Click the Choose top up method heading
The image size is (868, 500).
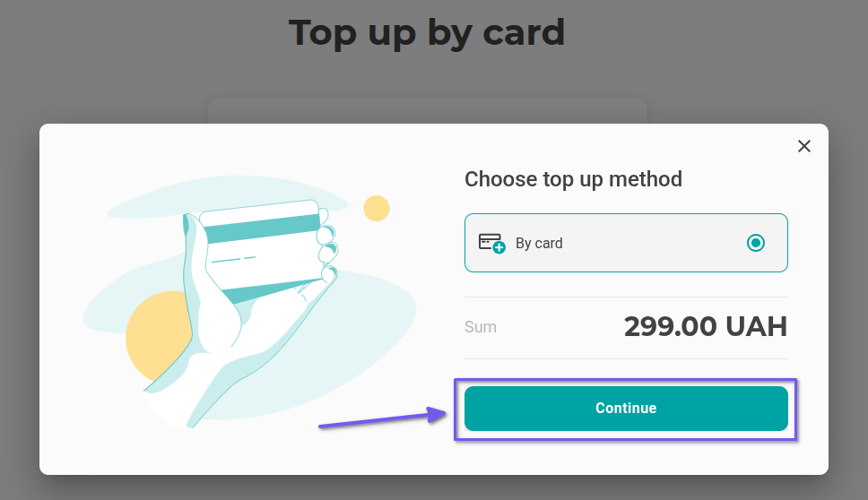(x=573, y=179)
